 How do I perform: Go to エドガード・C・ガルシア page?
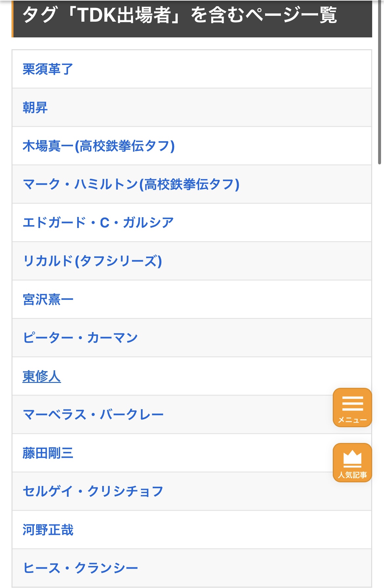tap(98, 223)
